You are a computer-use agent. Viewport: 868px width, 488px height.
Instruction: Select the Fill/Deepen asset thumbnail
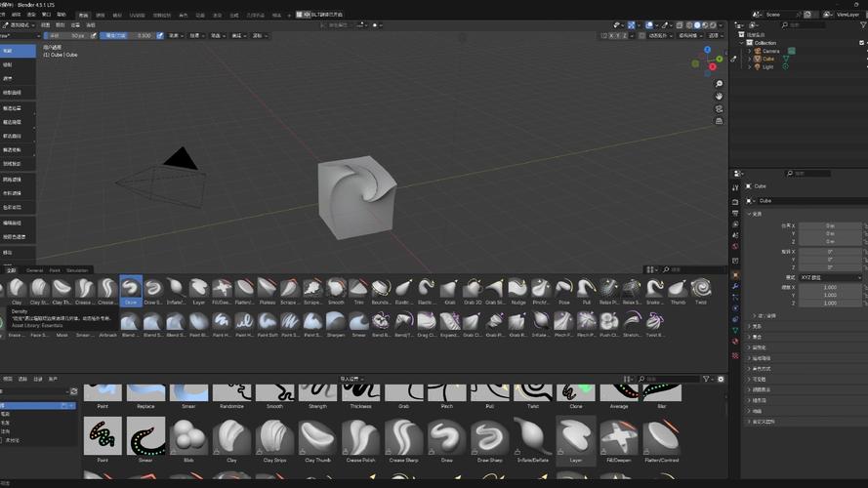tap(619, 440)
